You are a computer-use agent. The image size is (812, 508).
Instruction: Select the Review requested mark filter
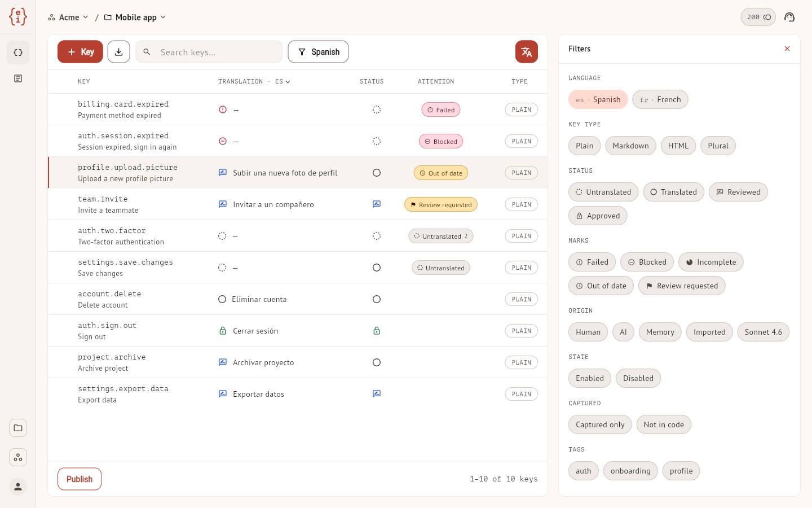click(682, 286)
